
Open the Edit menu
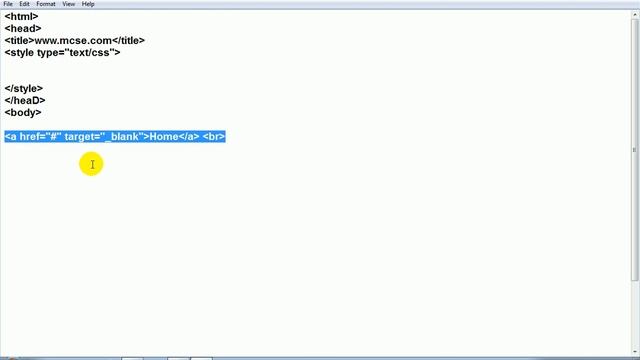24,4
